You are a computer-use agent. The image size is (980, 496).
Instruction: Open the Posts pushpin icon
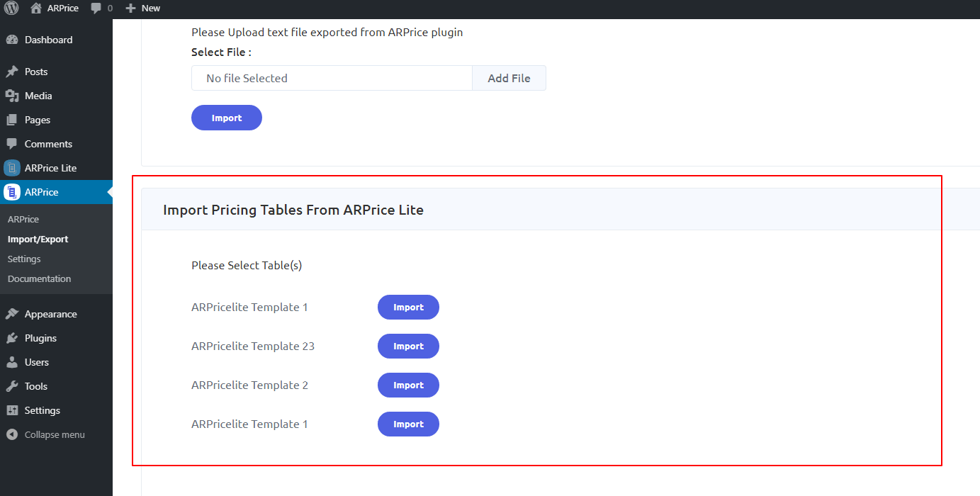pos(11,72)
